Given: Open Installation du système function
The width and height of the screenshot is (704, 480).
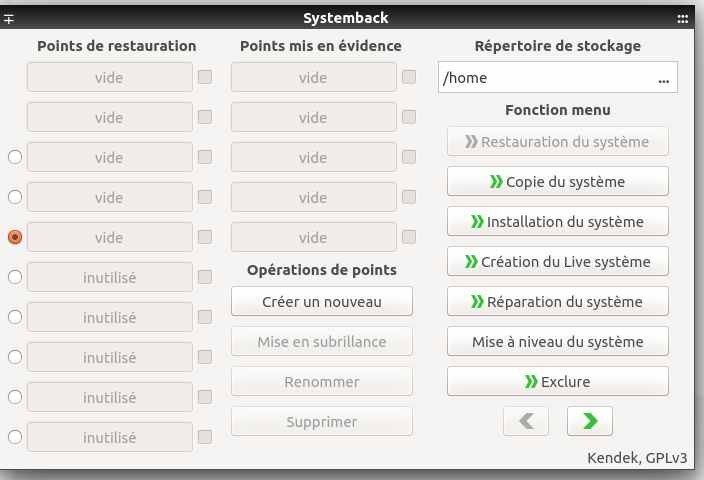Looking at the screenshot, I should click(x=557, y=221).
